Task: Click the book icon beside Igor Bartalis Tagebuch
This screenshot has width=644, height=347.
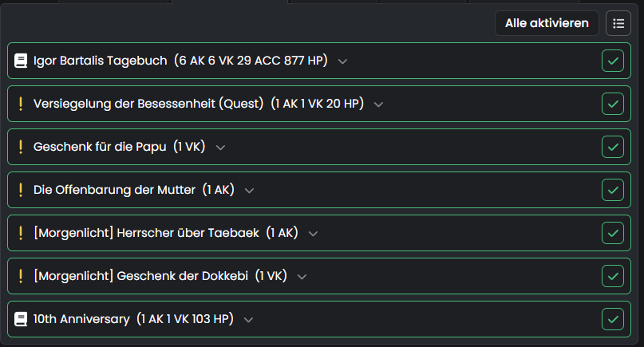Action: (21, 61)
